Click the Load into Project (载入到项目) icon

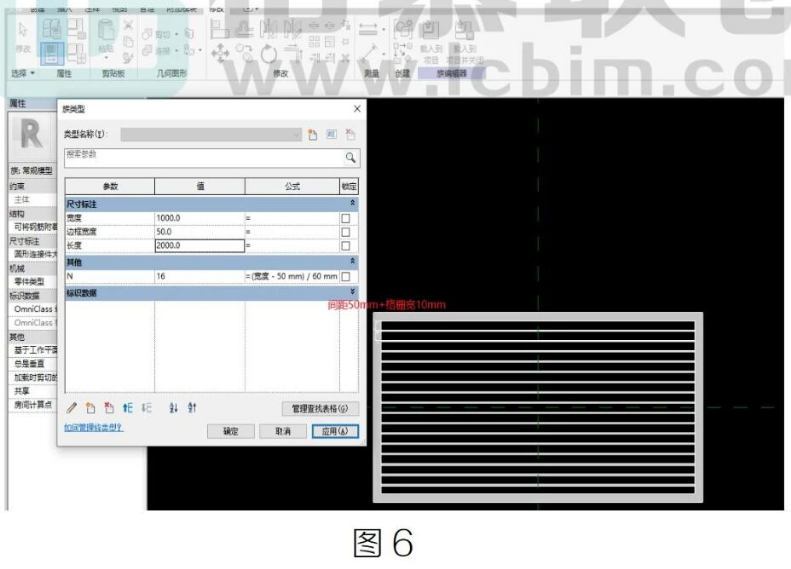[430, 30]
